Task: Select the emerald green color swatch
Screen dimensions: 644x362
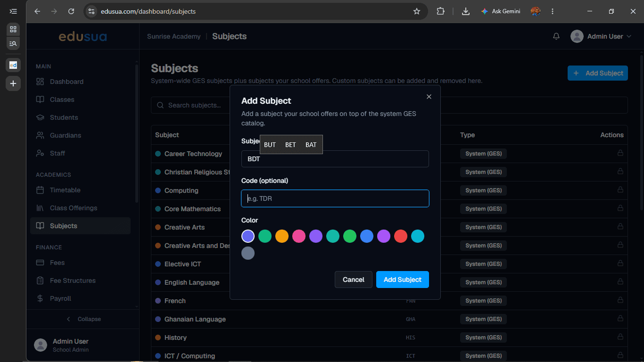Action: click(265, 236)
